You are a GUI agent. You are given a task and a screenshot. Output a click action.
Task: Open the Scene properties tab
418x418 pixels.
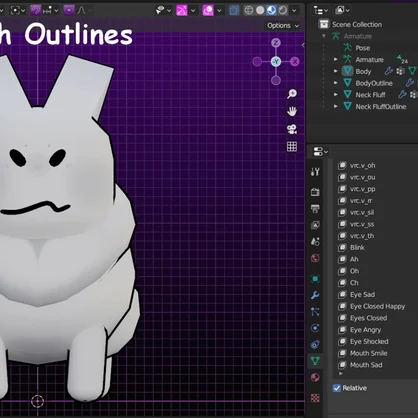[x=315, y=241]
